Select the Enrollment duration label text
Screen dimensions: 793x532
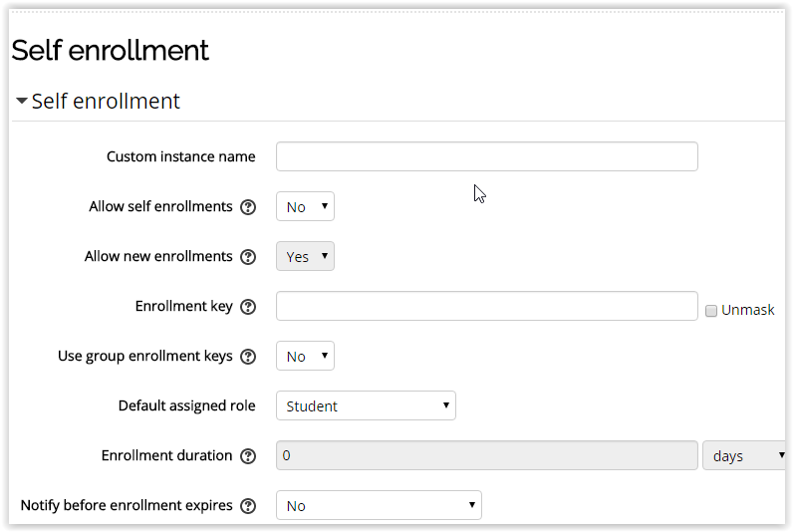[x=166, y=455]
